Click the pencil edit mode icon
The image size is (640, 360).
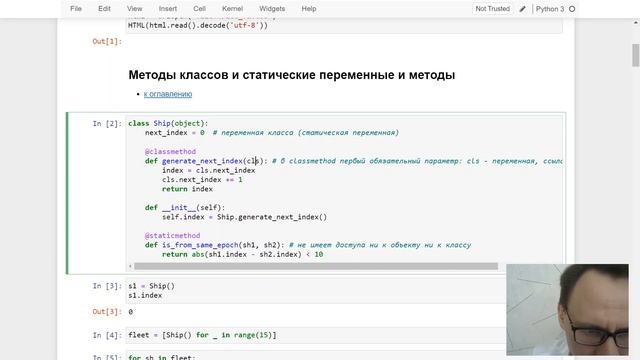[522, 9]
